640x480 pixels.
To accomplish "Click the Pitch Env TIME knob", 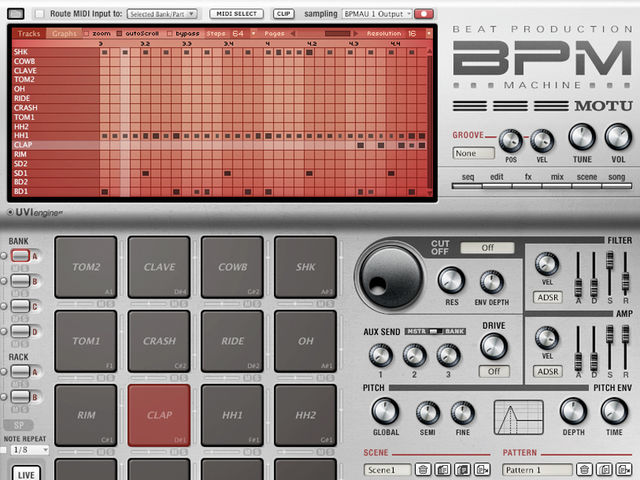I will coord(614,411).
